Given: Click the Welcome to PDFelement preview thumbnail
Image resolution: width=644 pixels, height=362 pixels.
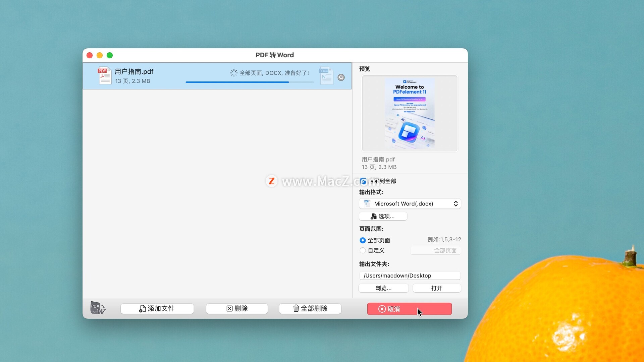Looking at the screenshot, I should (410, 113).
